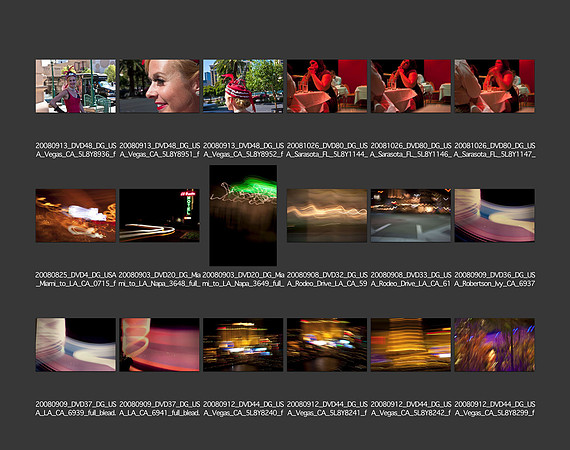Click filename text ending Vegas_CA_5L8Y8951_f
Viewport: 570px width, 450px height.
click(159, 150)
